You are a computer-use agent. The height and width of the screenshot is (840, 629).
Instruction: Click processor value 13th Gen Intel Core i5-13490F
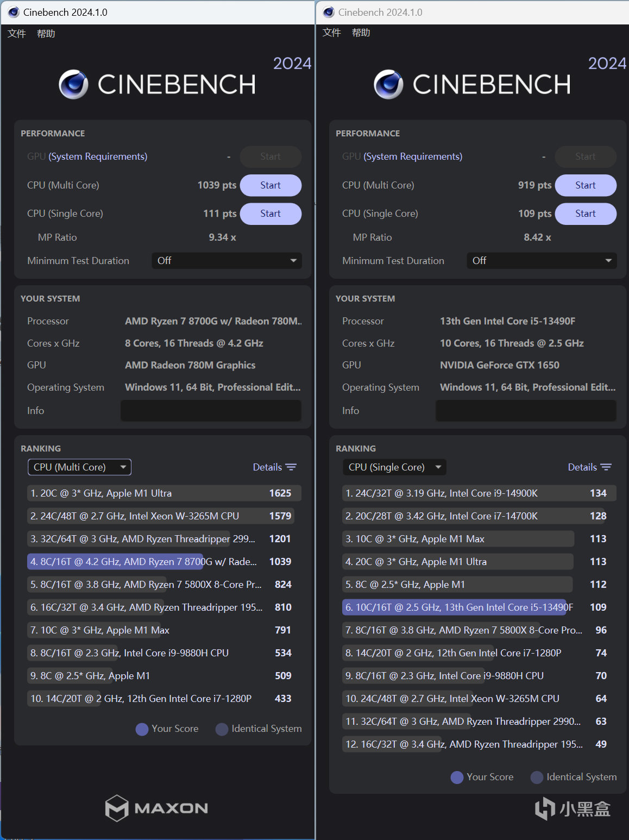pyautogui.click(x=507, y=321)
